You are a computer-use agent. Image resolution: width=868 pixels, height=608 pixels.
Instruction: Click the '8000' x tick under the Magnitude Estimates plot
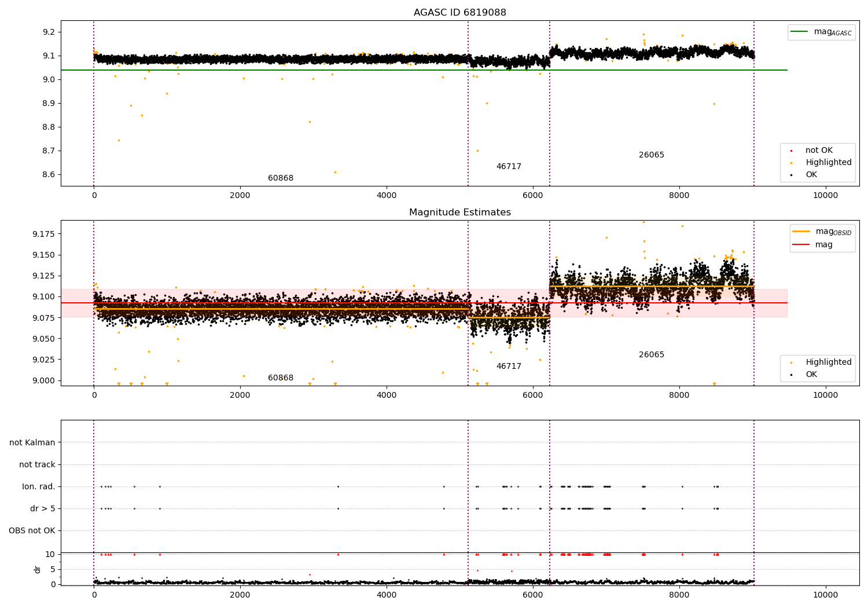[x=679, y=395]
